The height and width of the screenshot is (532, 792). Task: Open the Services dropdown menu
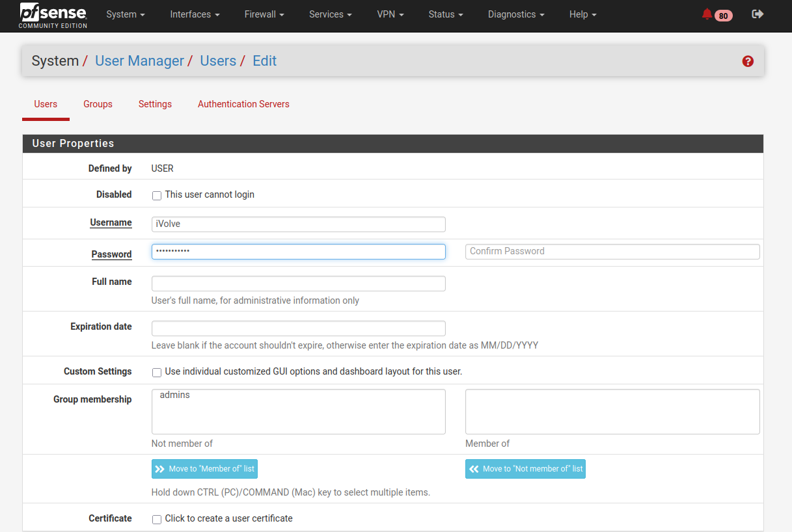pyautogui.click(x=331, y=14)
